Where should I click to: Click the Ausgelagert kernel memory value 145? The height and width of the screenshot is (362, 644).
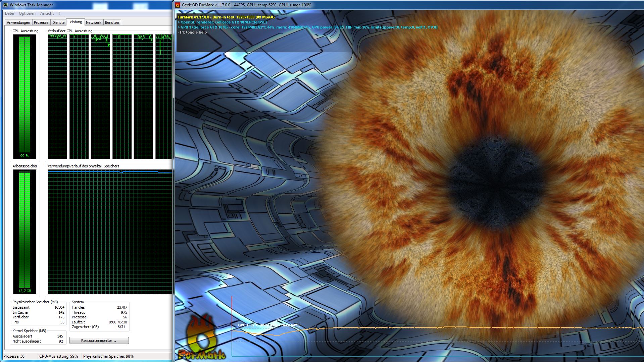click(60, 336)
